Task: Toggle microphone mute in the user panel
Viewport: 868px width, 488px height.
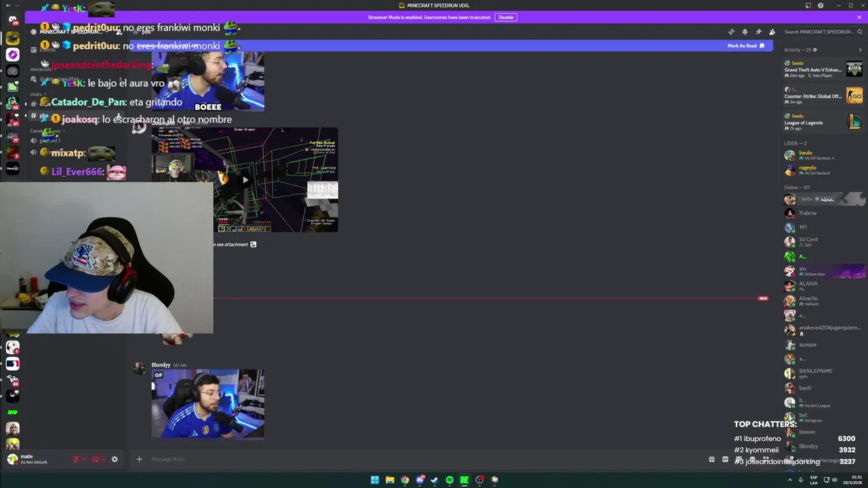Action: [77, 459]
